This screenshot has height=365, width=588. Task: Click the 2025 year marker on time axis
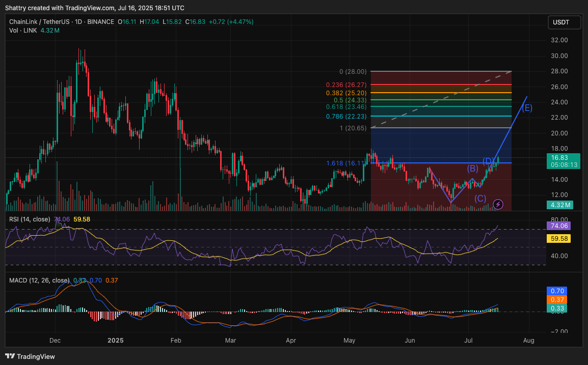(116, 340)
